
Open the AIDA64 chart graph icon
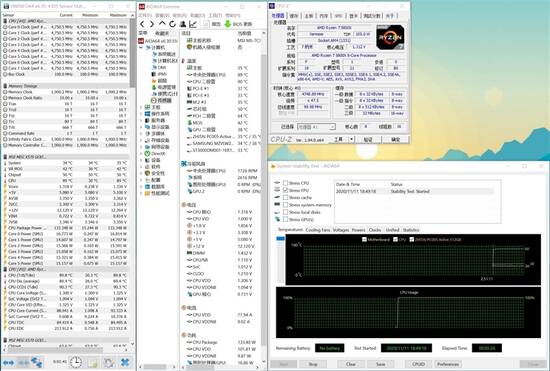click(193, 24)
